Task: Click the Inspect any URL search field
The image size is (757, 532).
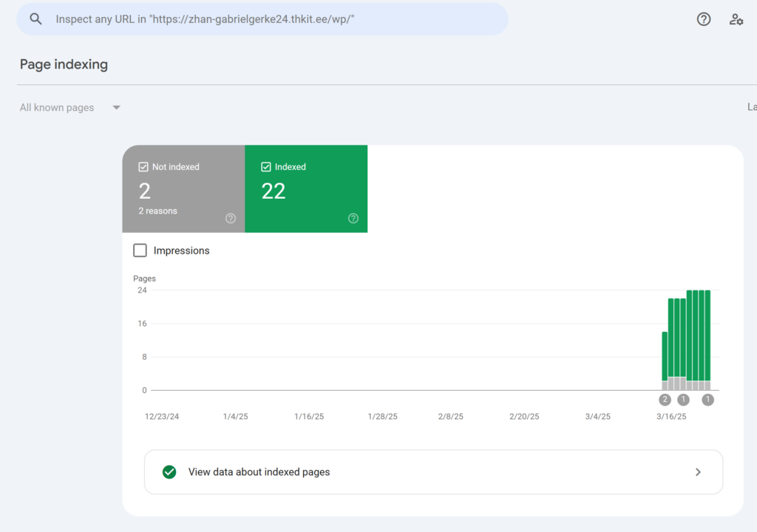Action: [x=262, y=19]
